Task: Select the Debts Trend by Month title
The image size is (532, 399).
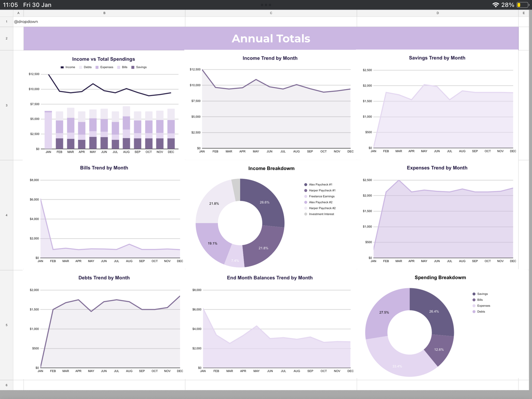Action: 104,278
